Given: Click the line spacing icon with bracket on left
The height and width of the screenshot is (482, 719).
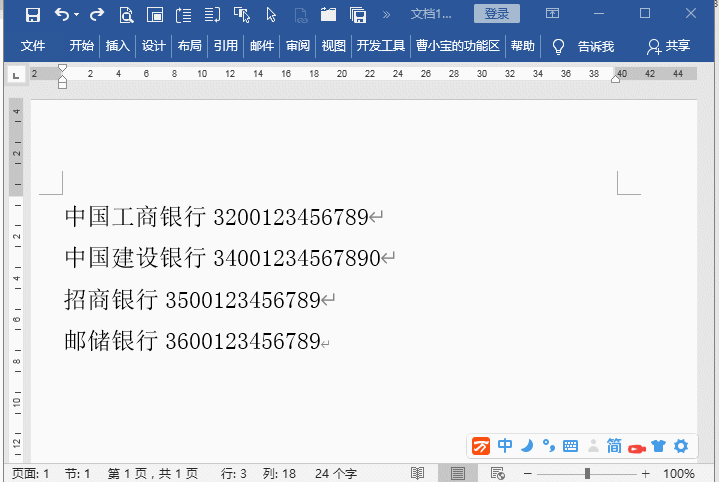Looking at the screenshot, I should 183,15.
